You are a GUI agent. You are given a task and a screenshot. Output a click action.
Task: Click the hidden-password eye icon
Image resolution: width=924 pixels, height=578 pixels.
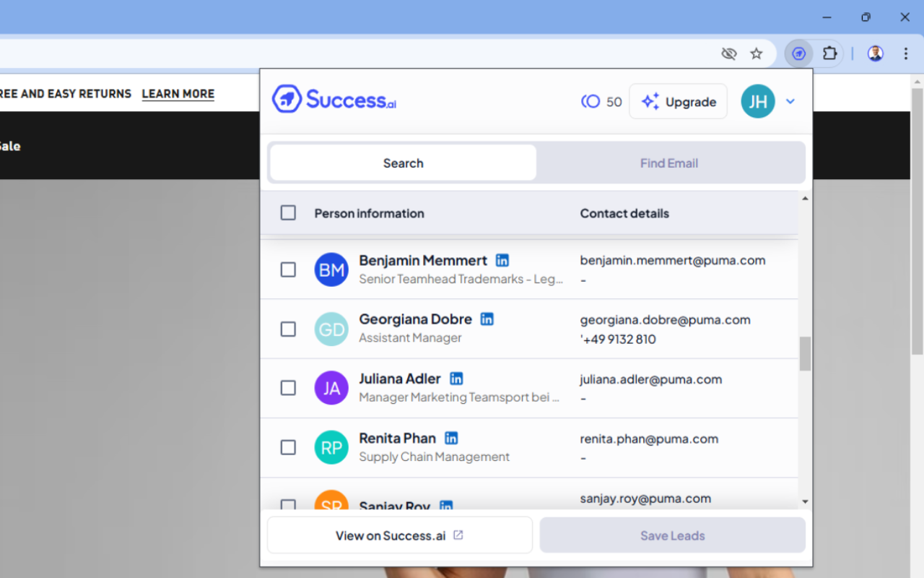tap(728, 53)
